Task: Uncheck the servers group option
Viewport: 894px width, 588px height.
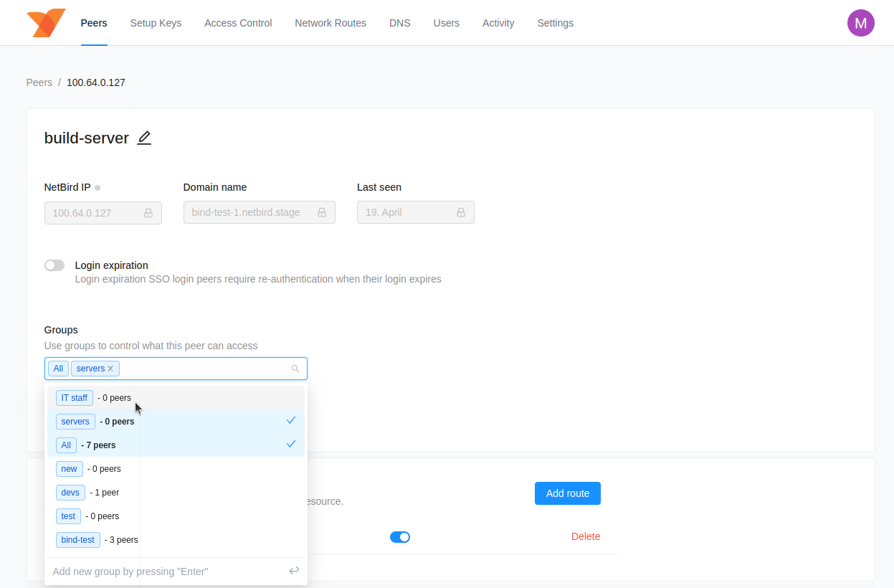Action: (176, 422)
